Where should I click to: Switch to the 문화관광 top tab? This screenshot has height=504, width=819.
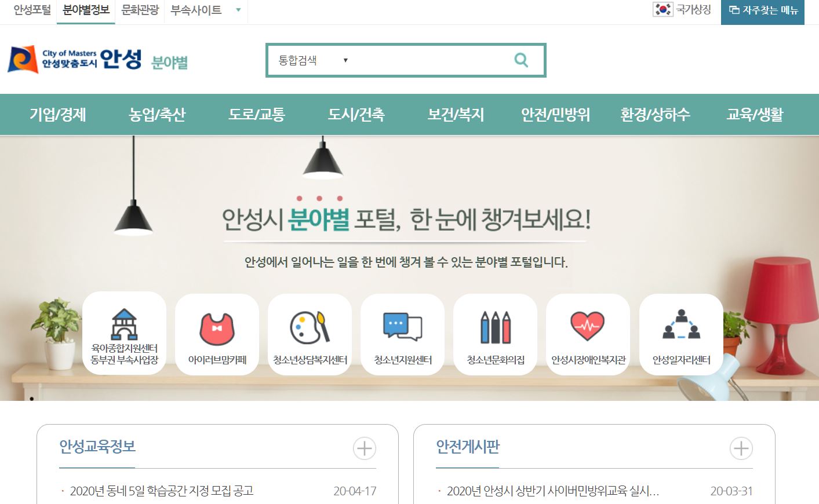pos(140,10)
